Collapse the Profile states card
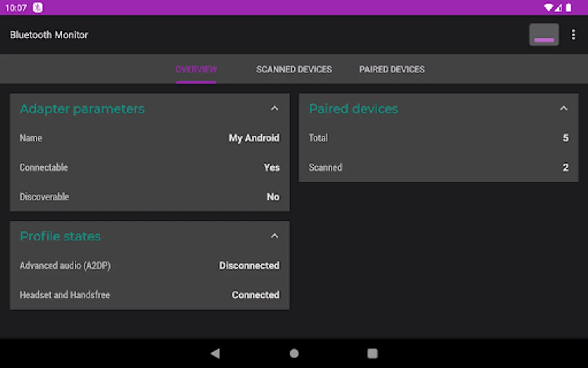Image resolution: width=588 pixels, height=368 pixels. click(274, 236)
